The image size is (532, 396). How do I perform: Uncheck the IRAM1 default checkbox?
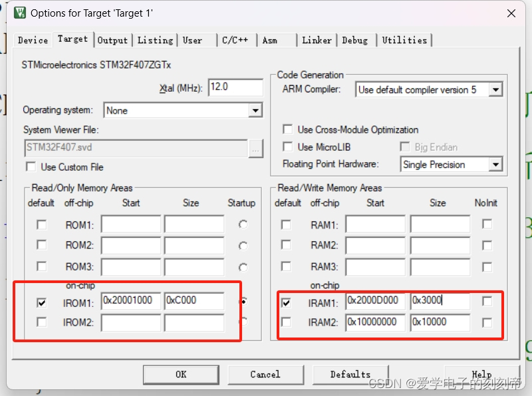[x=286, y=302]
